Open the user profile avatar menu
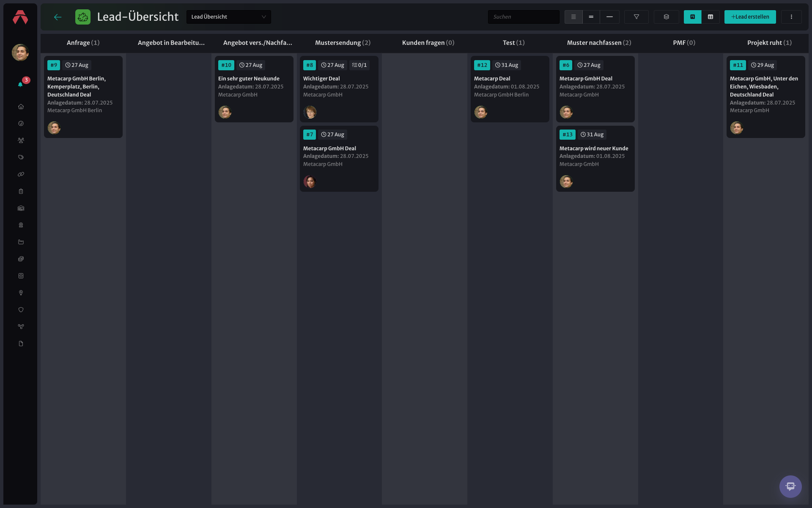Screen dimensions: 812x508 tap(20, 52)
